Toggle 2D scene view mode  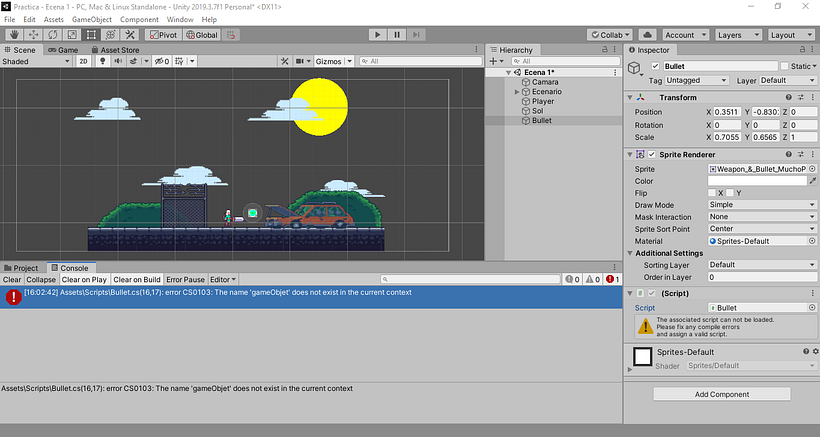(x=83, y=61)
